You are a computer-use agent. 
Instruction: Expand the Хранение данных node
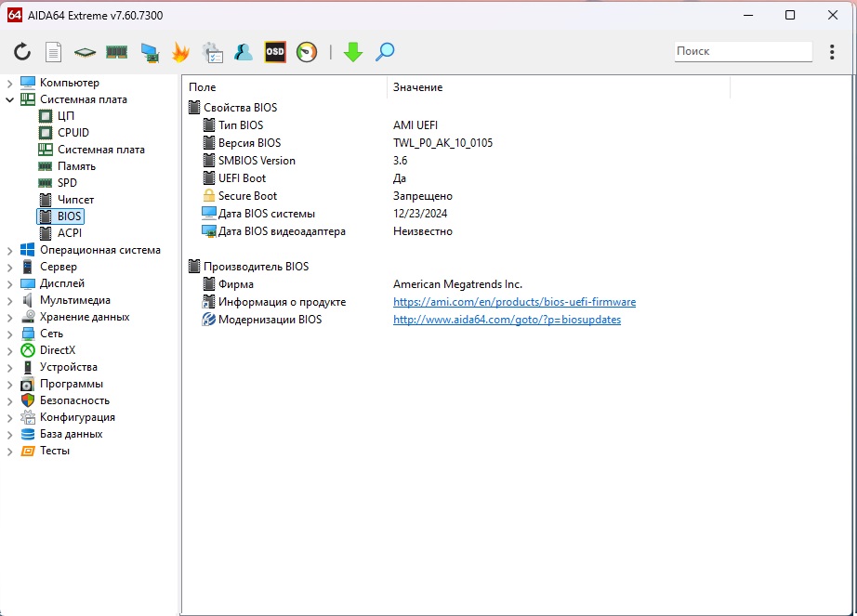[10, 317]
